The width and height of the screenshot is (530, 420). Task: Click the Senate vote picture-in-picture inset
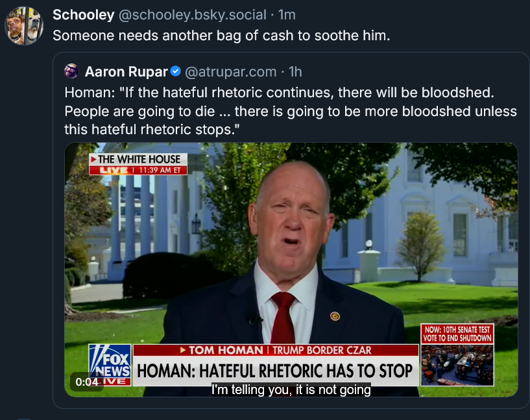pyautogui.click(x=457, y=365)
